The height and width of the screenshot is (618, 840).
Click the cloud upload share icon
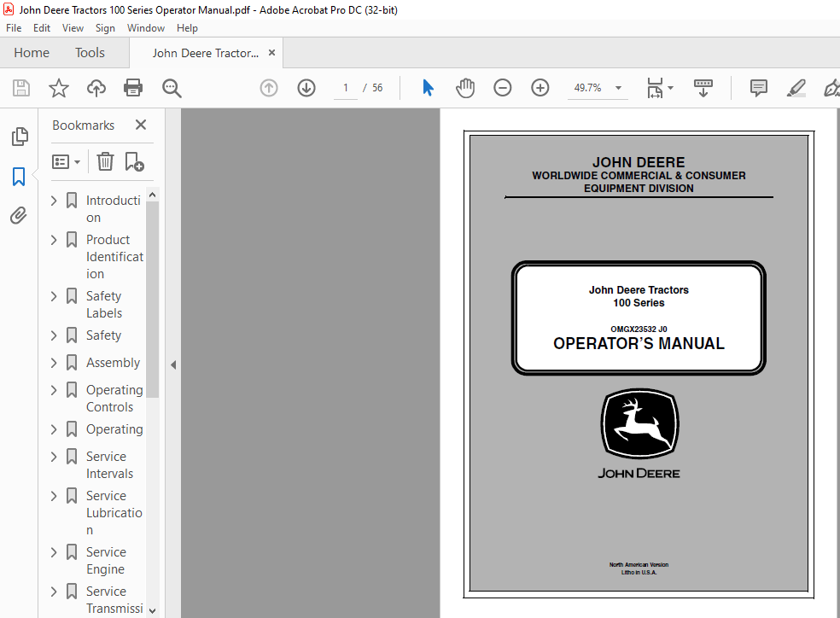[96, 88]
